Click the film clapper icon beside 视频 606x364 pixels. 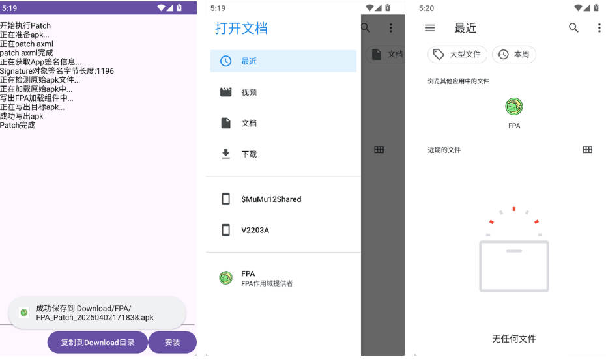tap(225, 92)
